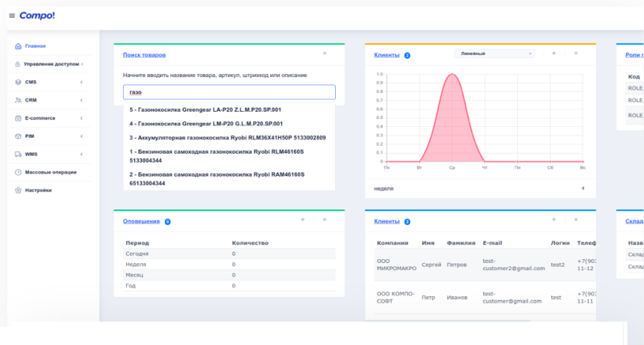The image size is (644, 345).
Task: Select Бензиновая самоходная газонокосилка Ryobi RAM46160S
Action: tap(229, 179)
